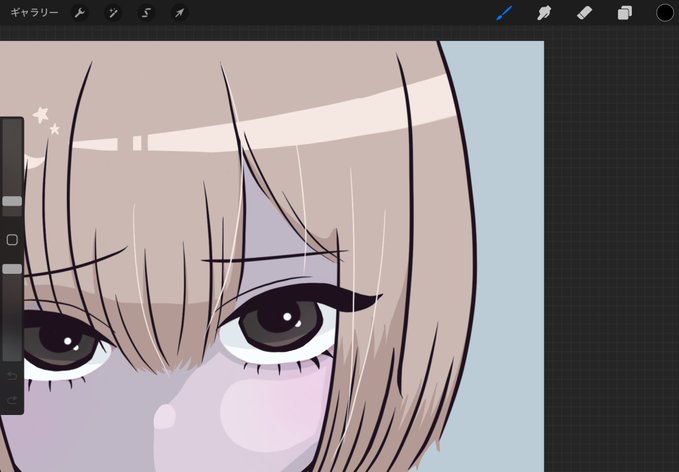Viewport: 679px width, 472px height.
Task: Open the Actions wrench menu
Action: [x=80, y=13]
